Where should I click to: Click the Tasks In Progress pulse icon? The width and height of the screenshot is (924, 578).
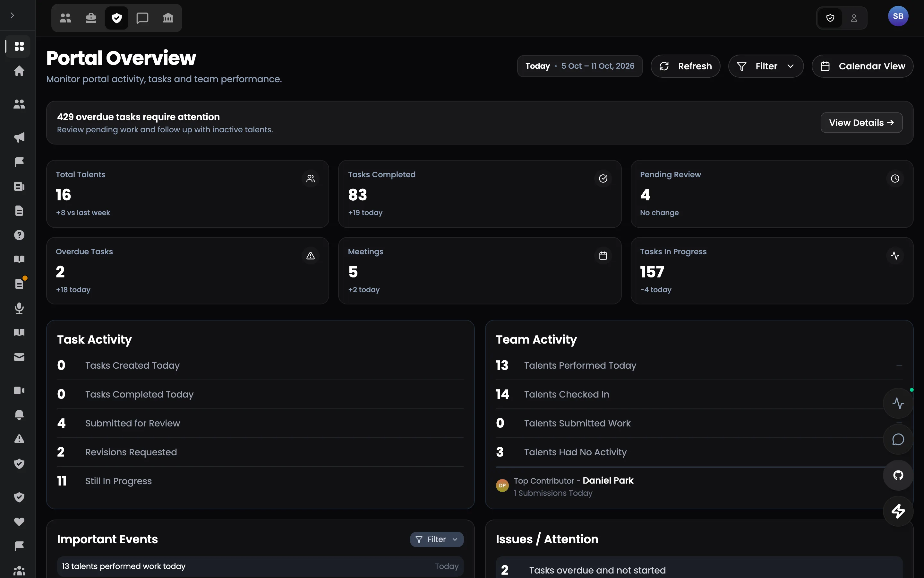(895, 256)
